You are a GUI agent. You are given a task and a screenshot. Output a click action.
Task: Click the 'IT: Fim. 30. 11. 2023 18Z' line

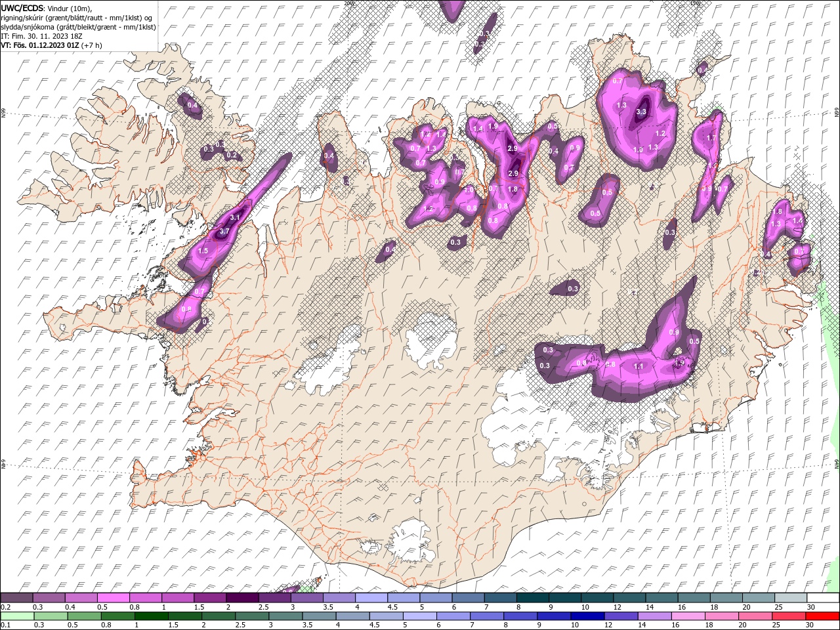(43, 36)
